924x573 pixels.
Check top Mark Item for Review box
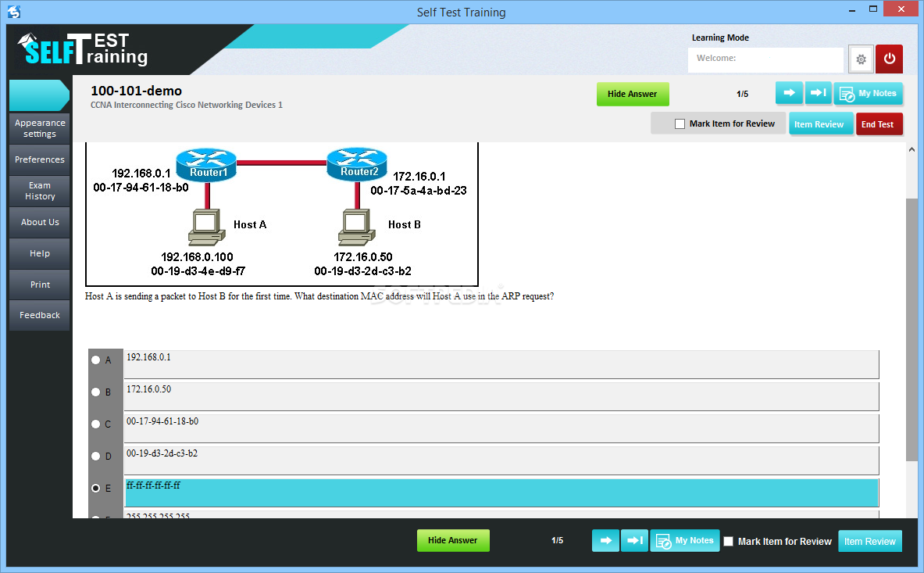point(680,124)
